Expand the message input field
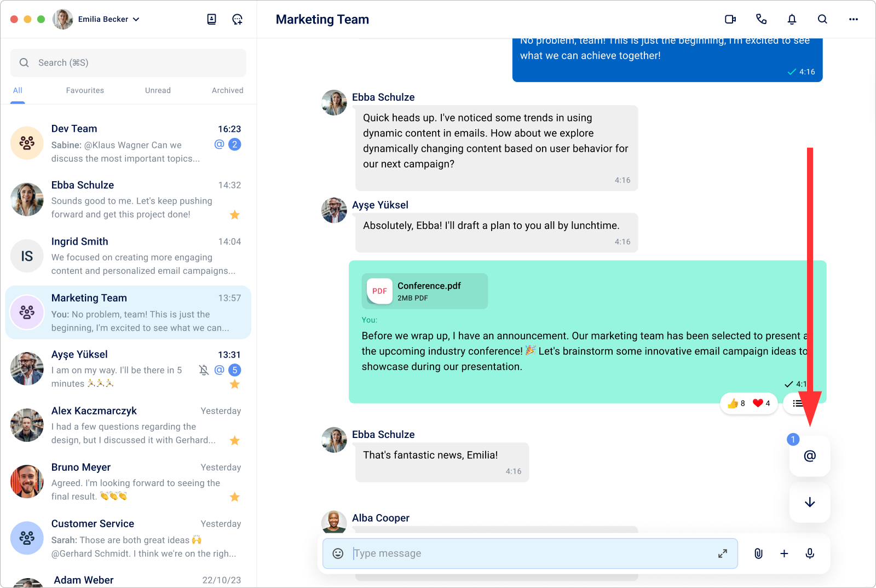Screen dimensions: 876x588 click(723, 554)
